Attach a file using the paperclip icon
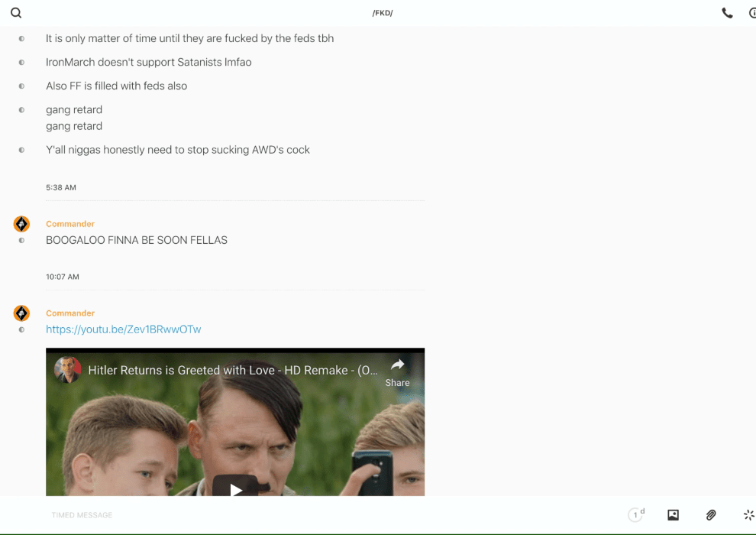This screenshot has width=756, height=535. click(x=711, y=515)
